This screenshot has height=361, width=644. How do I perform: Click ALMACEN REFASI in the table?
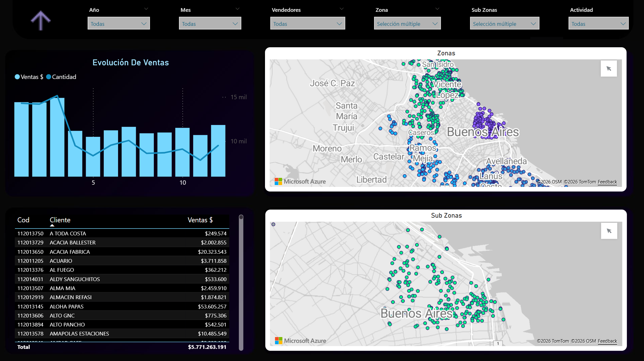pos(71,297)
